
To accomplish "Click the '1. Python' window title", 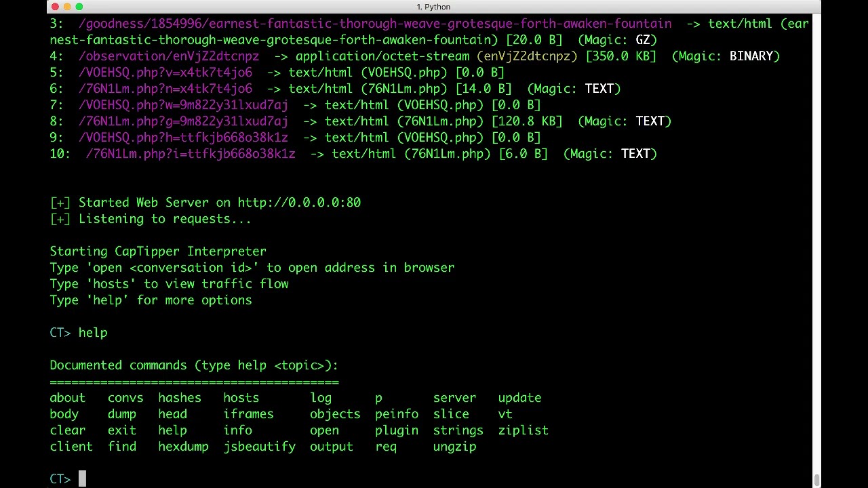I will click(x=433, y=7).
